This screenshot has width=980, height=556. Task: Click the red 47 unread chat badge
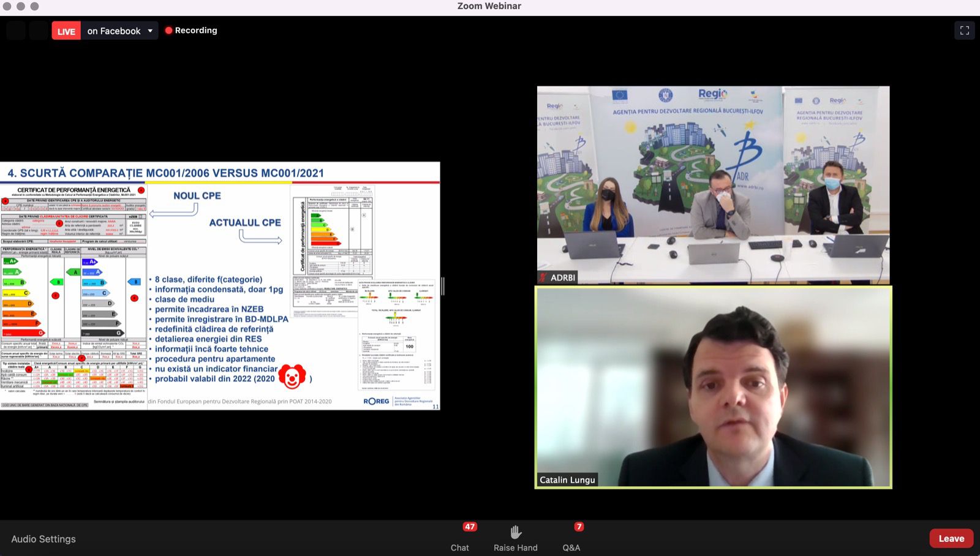470,527
